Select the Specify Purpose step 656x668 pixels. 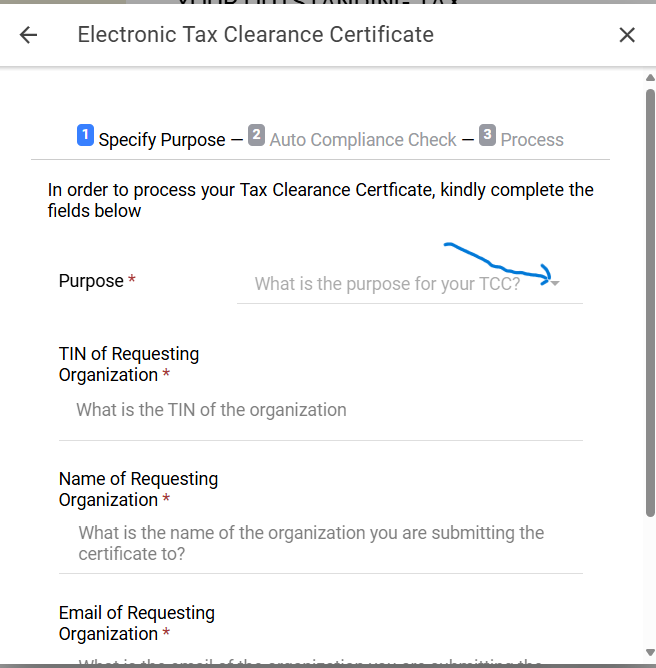tap(161, 140)
